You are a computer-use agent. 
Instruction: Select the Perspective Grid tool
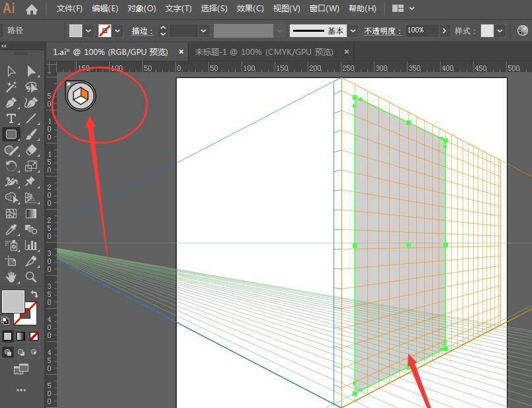[31, 198]
